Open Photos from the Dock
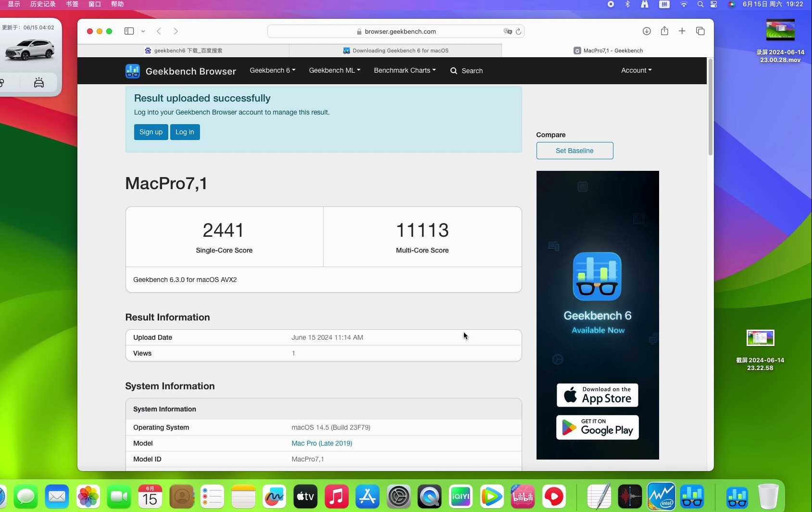Viewport: 812px width, 512px height. 88,497
